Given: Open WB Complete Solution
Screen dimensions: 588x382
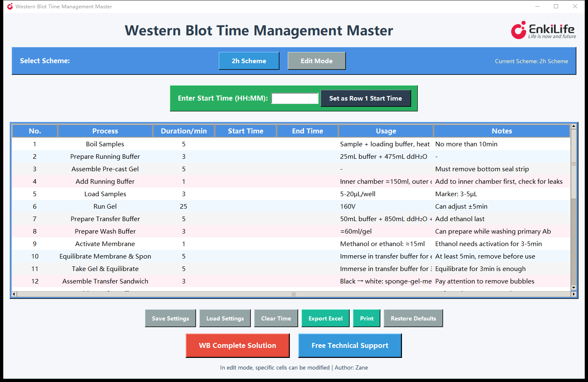Looking at the screenshot, I should click(238, 345).
